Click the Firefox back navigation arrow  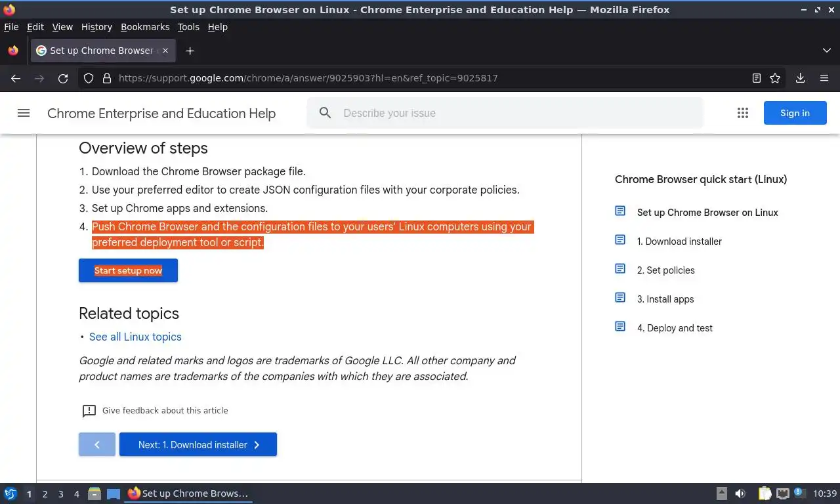point(16,78)
